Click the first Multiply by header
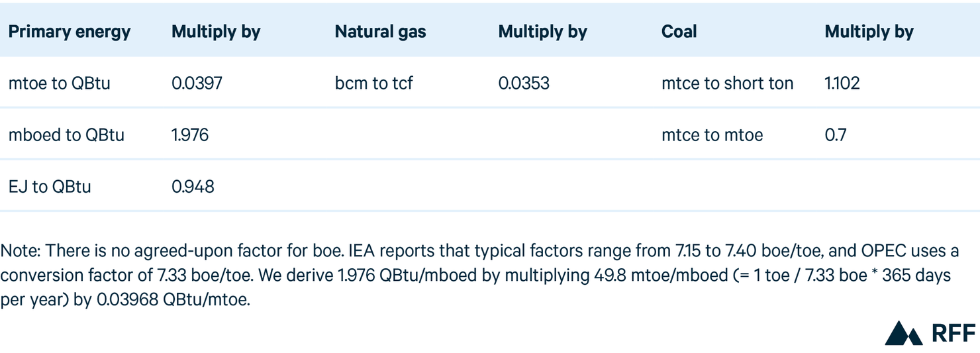 [x=216, y=32]
